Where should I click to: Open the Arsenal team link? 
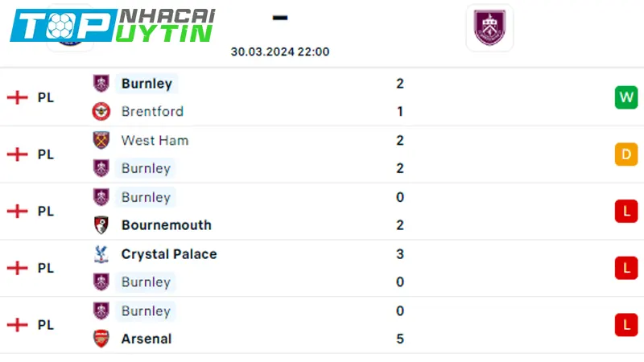click(x=147, y=339)
